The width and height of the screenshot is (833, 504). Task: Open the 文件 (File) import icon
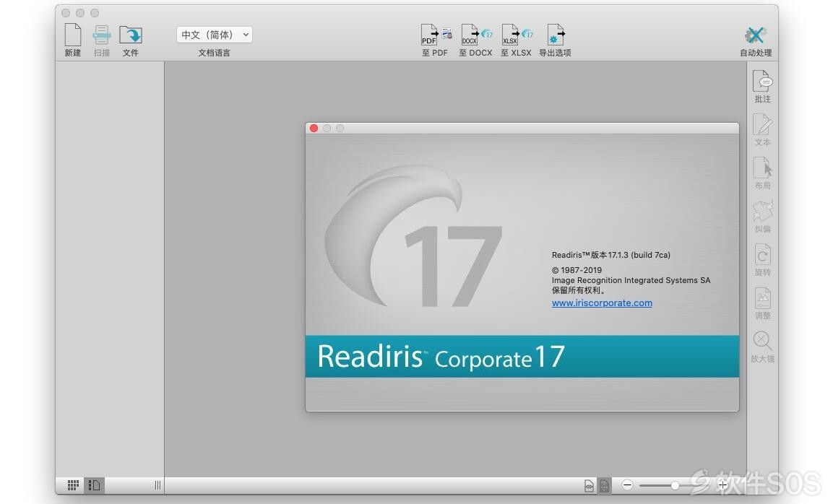coord(130,35)
